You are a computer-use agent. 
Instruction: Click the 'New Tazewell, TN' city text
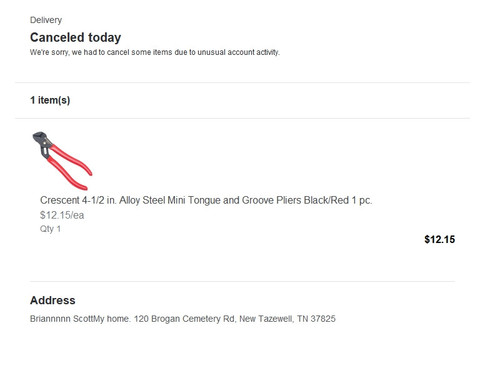click(274, 319)
